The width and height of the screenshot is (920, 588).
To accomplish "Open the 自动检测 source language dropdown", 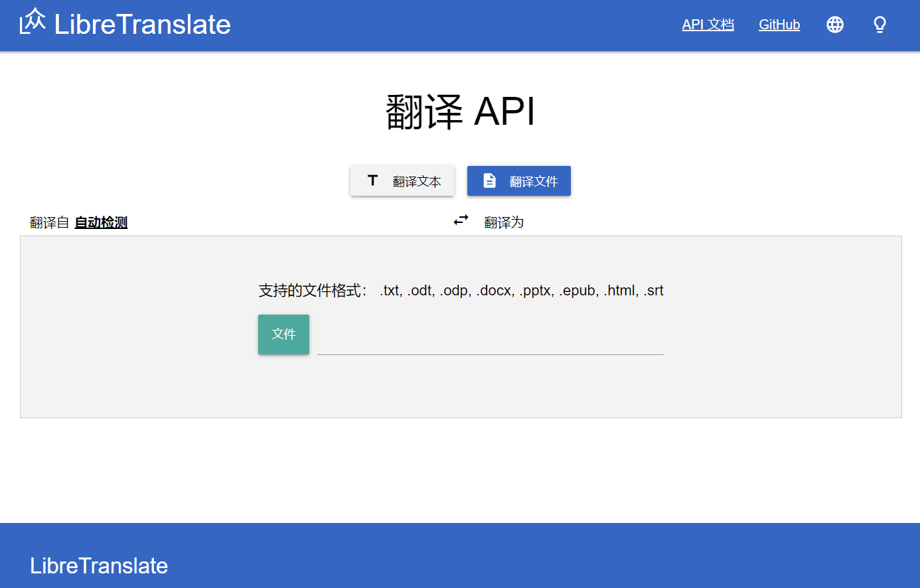I will 101,222.
